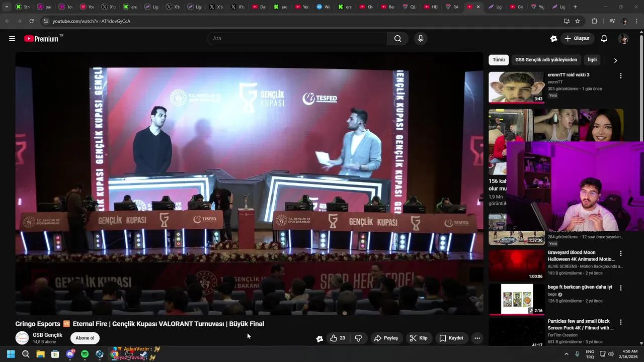This screenshot has width=644, height=362.
Task: Open Discord from the taskbar
Action: (70, 354)
